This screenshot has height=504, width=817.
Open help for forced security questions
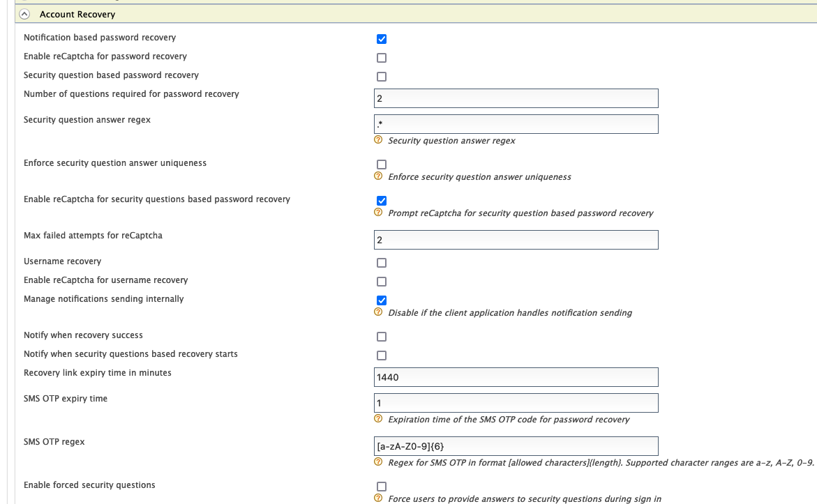click(377, 499)
